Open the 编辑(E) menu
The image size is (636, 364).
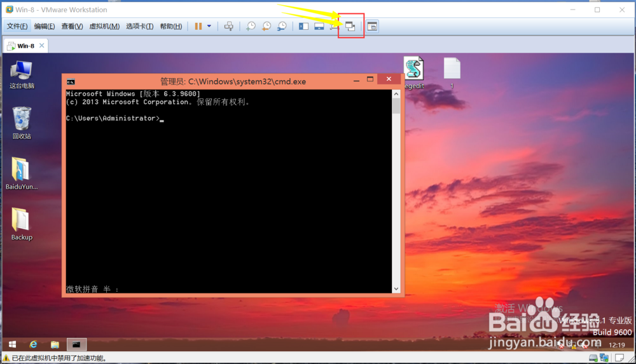(45, 26)
